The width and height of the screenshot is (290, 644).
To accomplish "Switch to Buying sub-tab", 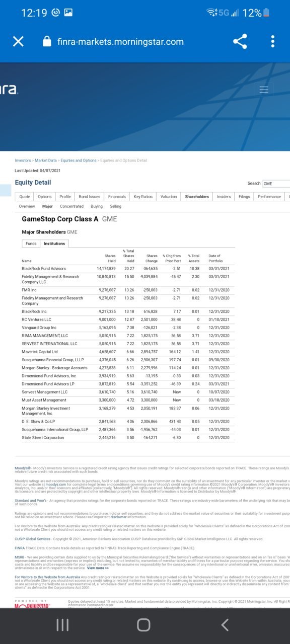I will 97,206.
